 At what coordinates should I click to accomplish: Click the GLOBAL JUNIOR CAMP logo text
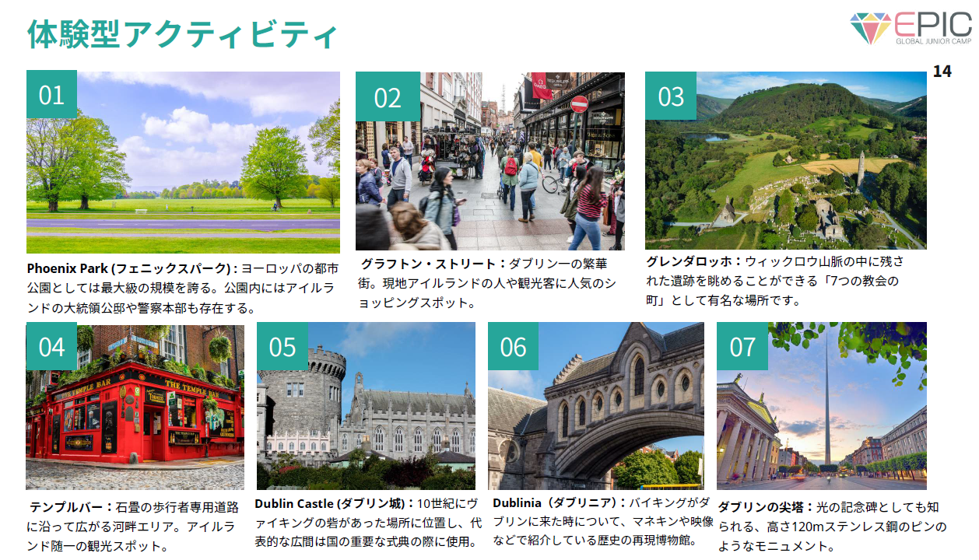pos(933,40)
